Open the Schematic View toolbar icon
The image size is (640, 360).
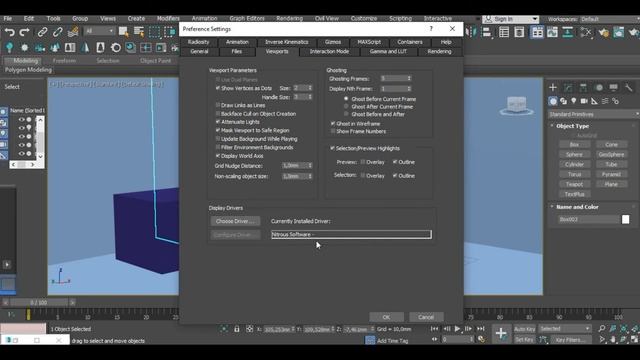[x=568, y=32]
